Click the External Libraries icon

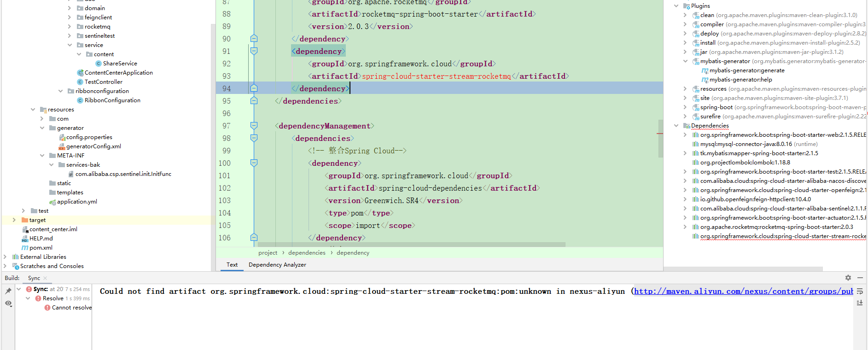click(x=16, y=257)
